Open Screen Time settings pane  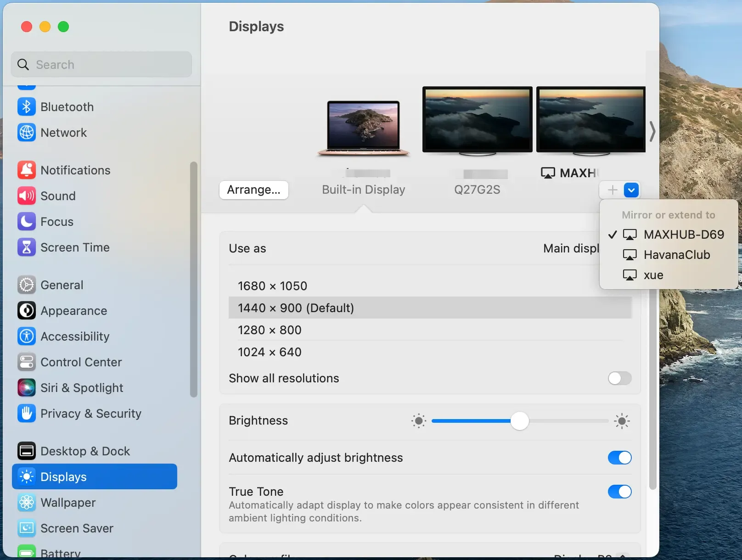coord(95,247)
